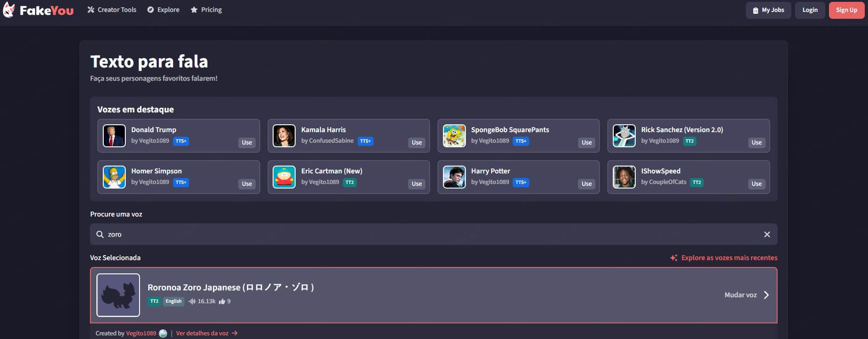Viewport: 868px width, 339px height.
Task: Click the Texto para fala heading
Action: 149,61
